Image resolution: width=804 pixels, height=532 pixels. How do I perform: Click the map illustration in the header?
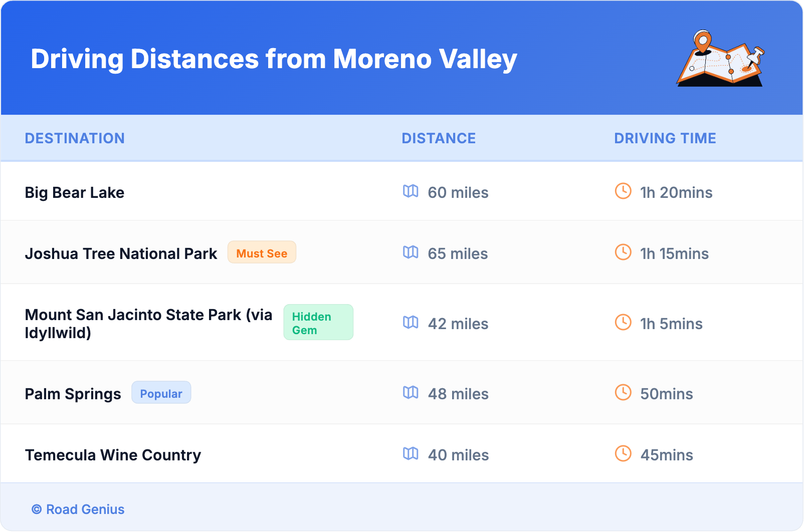tap(720, 59)
